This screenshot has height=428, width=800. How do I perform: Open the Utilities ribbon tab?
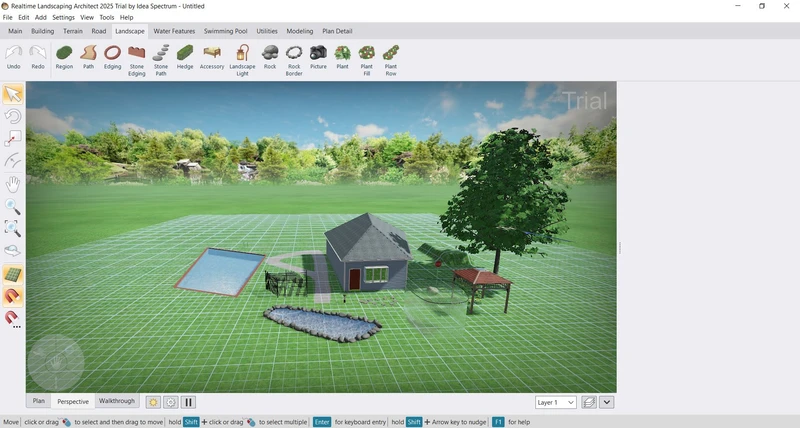pos(267,31)
